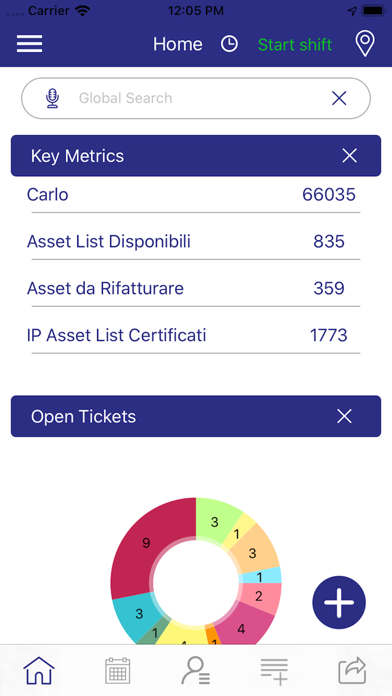This screenshot has height=696, width=392.
Task: Select the Asset da Rifatturare row
Action: pos(196,289)
